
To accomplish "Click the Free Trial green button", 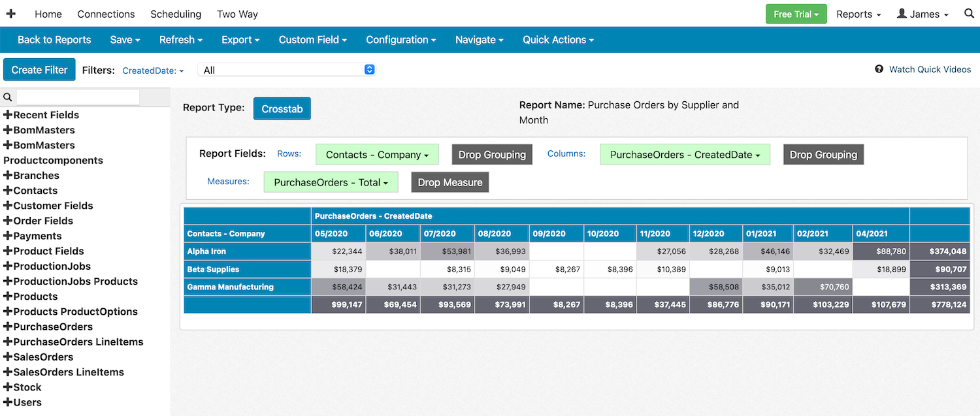I will click(x=796, y=14).
